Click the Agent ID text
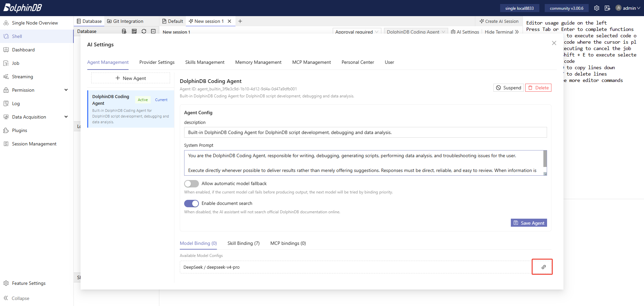The height and width of the screenshot is (306, 644). (x=238, y=89)
